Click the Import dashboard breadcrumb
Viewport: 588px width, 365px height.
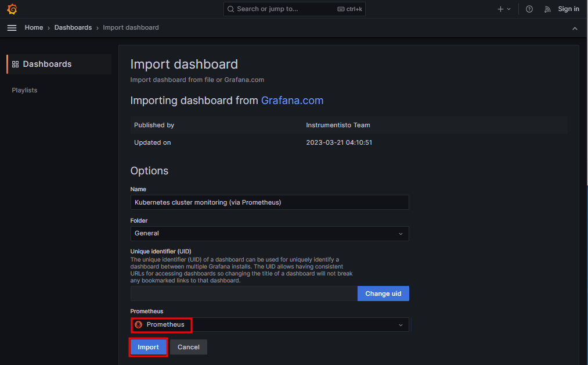[x=131, y=27]
